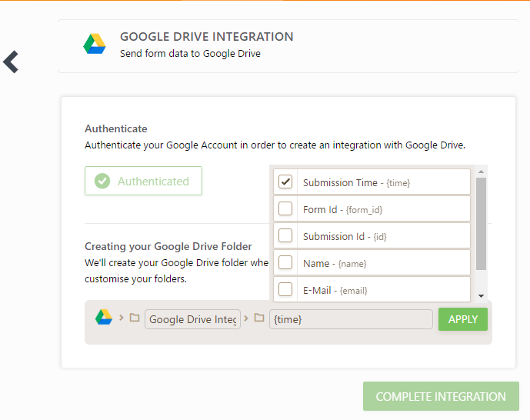Click the Google Drive logo in the header
This screenshot has height=420, width=530.
point(95,45)
